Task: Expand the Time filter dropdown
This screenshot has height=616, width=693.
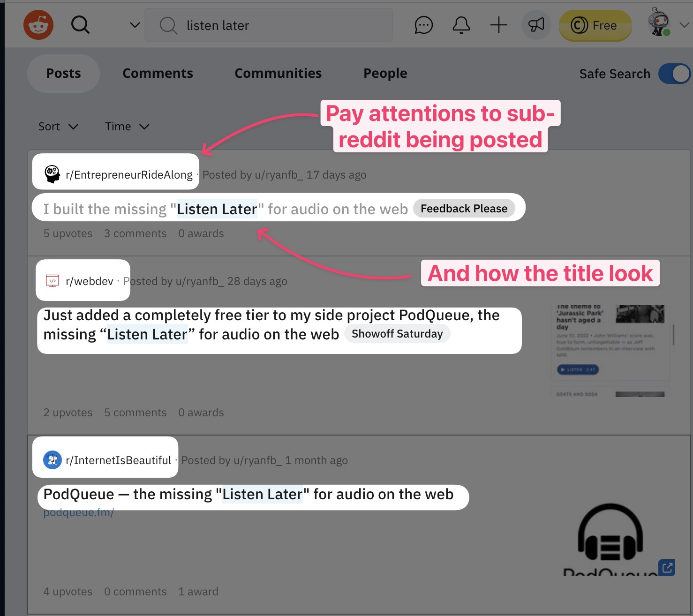Action: pyautogui.click(x=127, y=127)
